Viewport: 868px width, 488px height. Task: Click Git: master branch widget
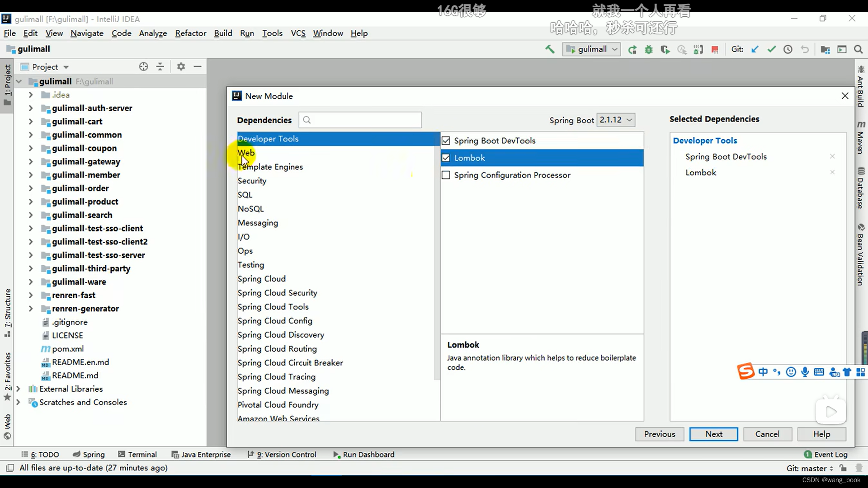pyautogui.click(x=809, y=468)
